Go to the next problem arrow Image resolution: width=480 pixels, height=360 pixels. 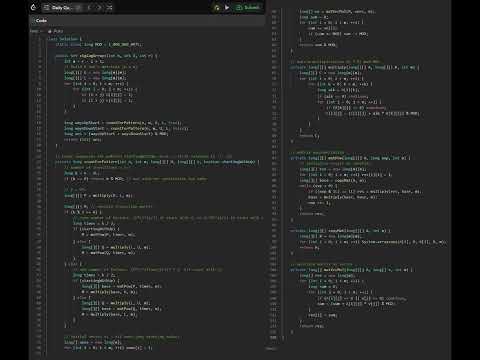(x=99, y=7)
